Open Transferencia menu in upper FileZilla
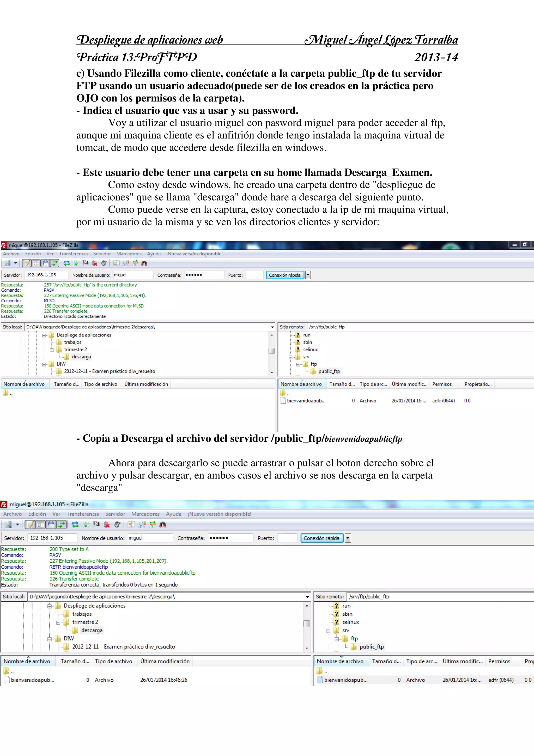 click(x=73, y=254)
